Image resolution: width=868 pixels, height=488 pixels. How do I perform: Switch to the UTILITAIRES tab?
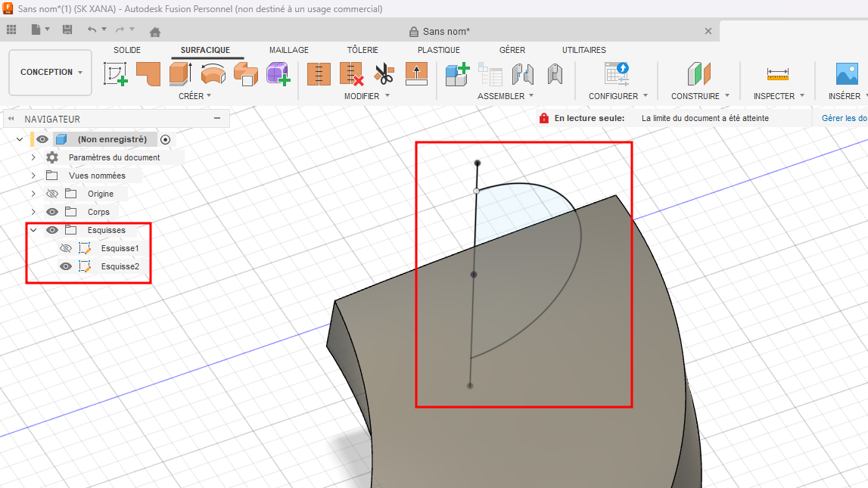[x=584, y=50]
